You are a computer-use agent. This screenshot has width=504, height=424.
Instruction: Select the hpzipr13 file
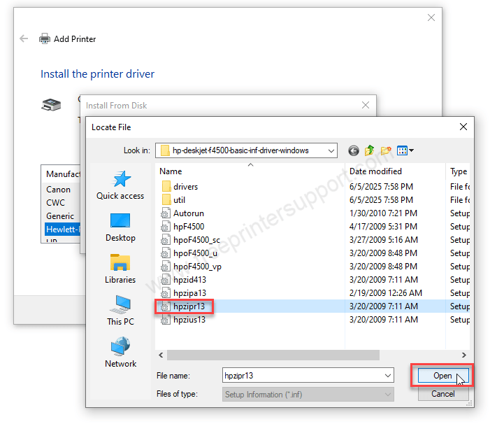coord(183,306)
